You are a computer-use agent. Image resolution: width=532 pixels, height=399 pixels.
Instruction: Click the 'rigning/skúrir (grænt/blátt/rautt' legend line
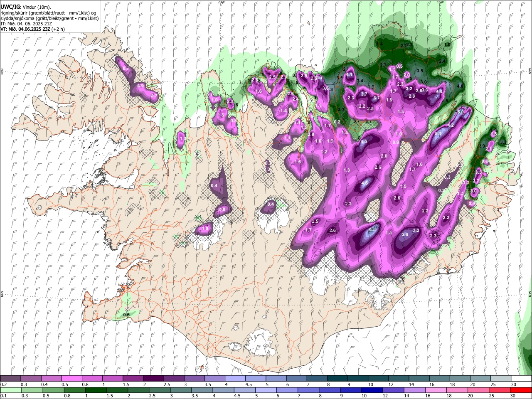pos(48,12)
